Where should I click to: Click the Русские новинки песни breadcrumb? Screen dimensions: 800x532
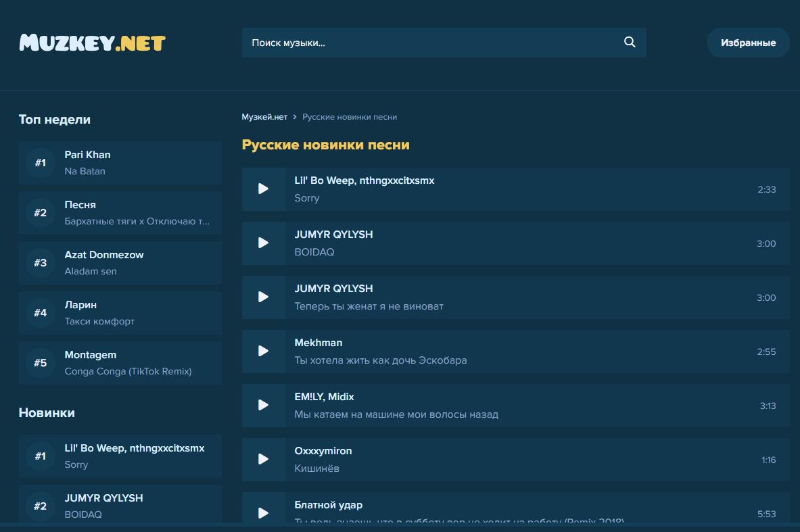click(350, 117)
